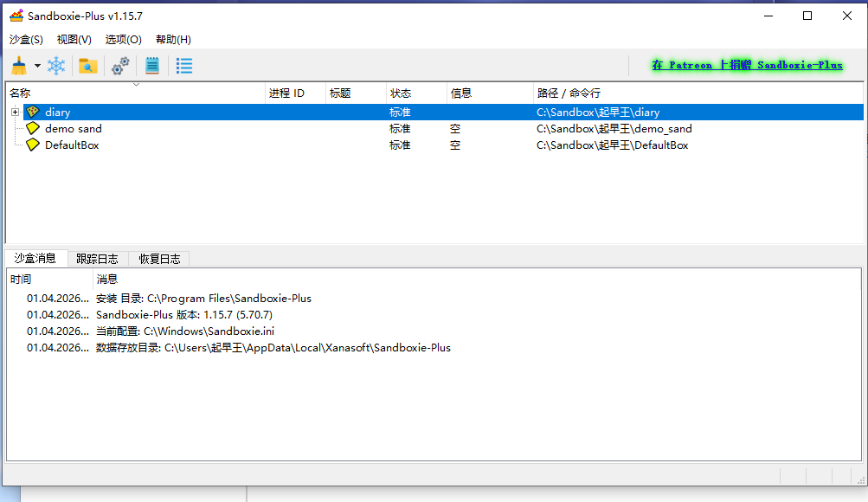Open the 沙盒(S) menu

click(x=26, y=39)
